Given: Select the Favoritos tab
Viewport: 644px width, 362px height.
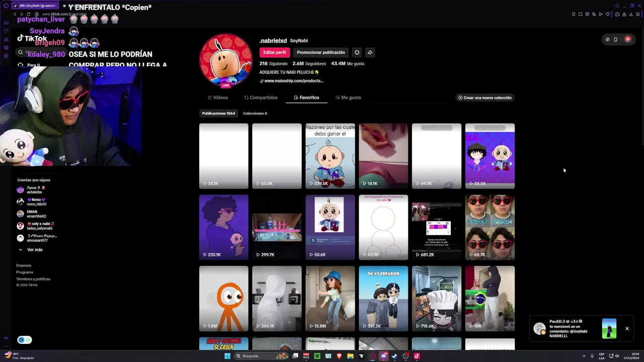Looking at the screenshot, I should pos(306,98).
